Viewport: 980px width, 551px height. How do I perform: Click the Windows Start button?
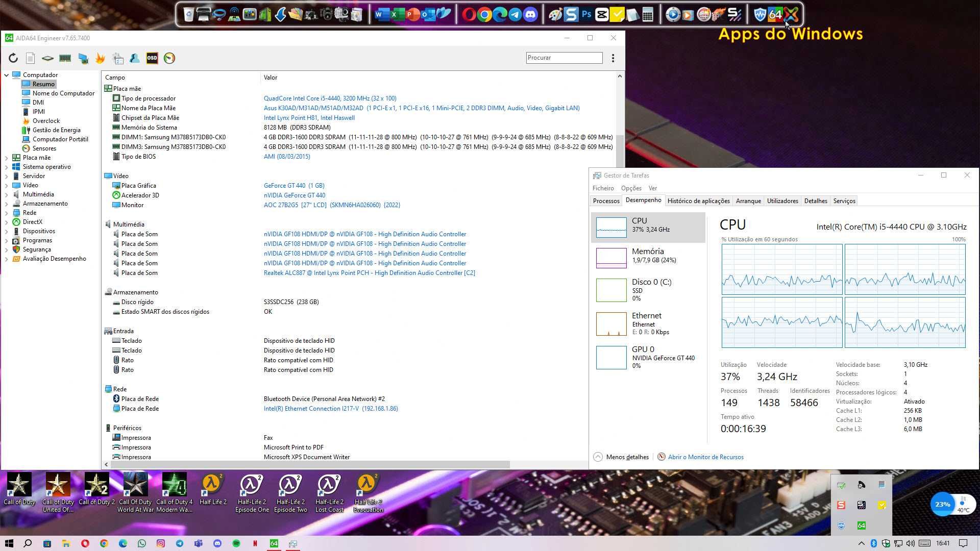click(x=9, y=543)
